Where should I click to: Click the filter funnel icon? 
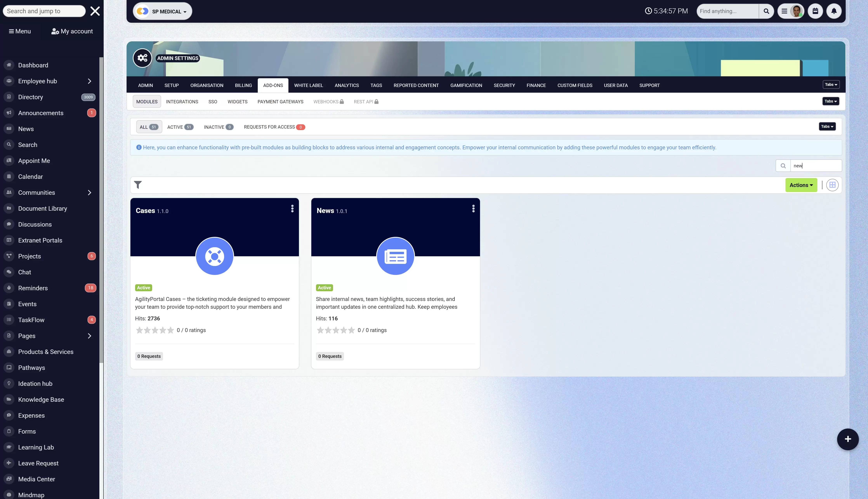click(138, 185)
